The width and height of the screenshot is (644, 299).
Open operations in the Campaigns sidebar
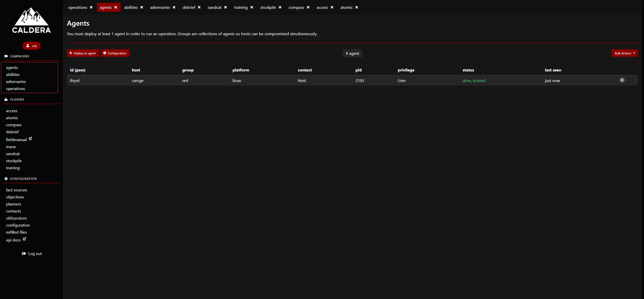(x=15, y=89)
